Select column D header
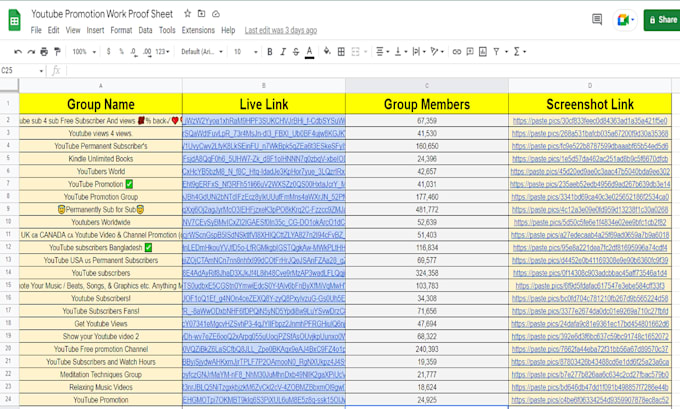This screenshot has width=680, height=409. tap(590, 85)
